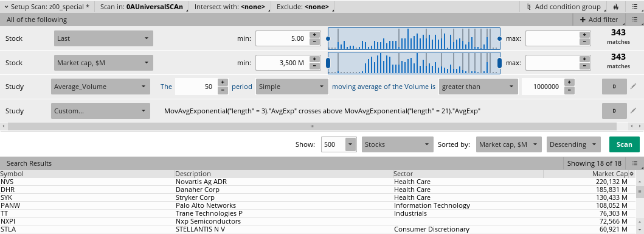Select the NVS result row
This screenshot has height=234, width=644.
point(317,182)
